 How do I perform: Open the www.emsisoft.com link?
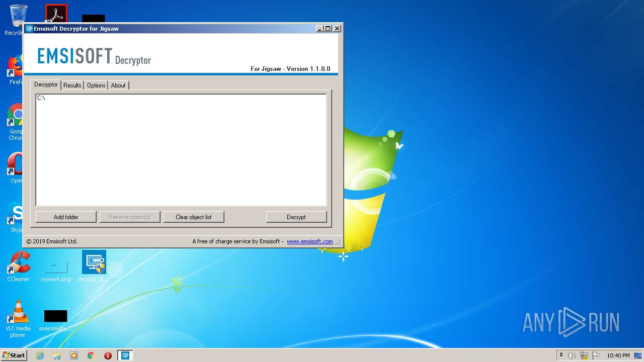pos(310,241)
